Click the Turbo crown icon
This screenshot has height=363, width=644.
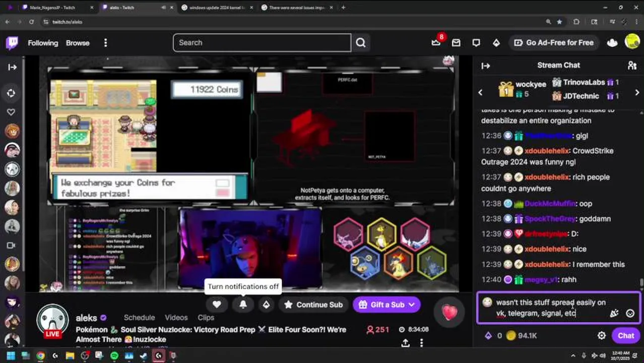[x=612, y=43]
